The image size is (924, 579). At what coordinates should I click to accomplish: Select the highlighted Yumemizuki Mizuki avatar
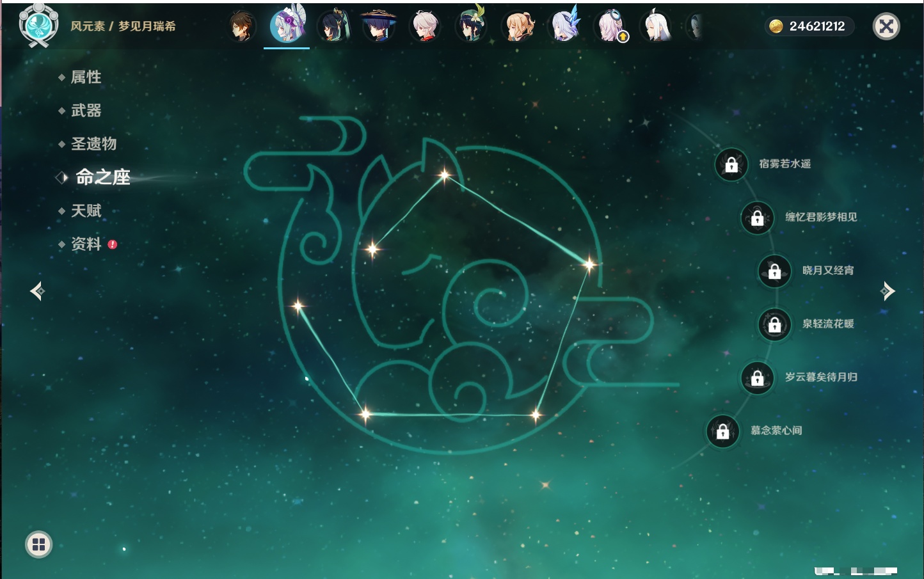pos(287,25)
